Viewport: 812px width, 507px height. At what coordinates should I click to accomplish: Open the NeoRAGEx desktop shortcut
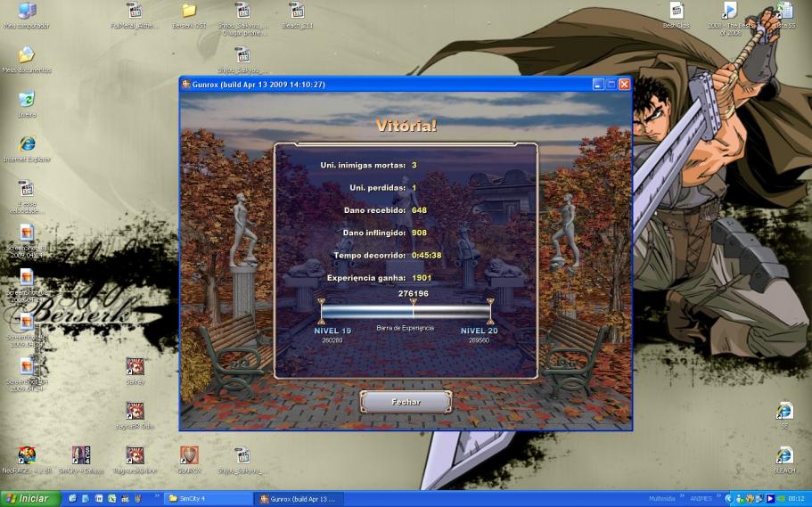coord(27,455)
